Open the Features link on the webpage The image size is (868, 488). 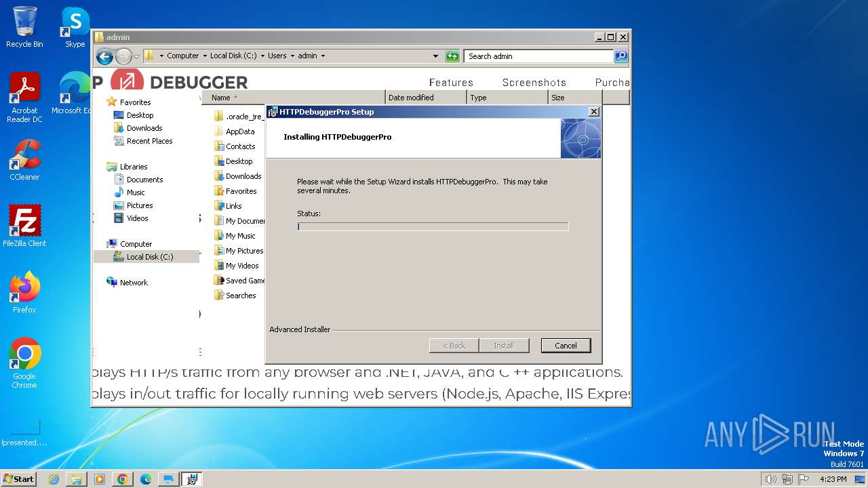[451, 83]
